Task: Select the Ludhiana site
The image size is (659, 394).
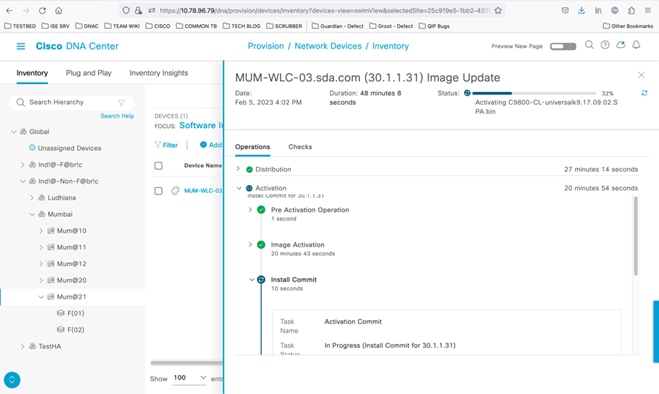Action: pyautogui.click(x=61, y=198)
